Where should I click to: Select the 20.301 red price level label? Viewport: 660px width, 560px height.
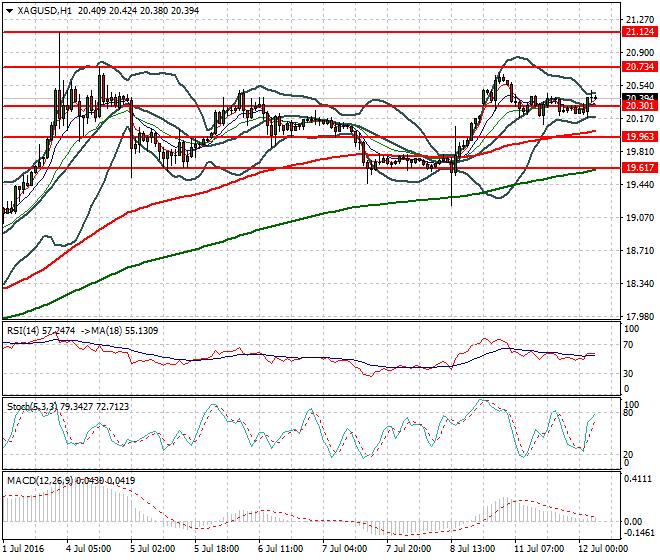point(639,106)
